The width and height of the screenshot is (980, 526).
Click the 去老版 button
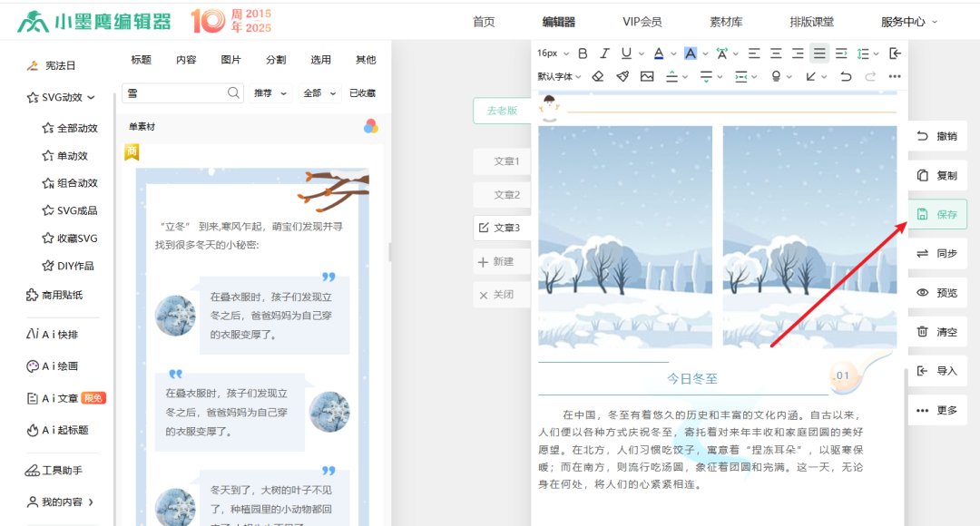point(502,110)
